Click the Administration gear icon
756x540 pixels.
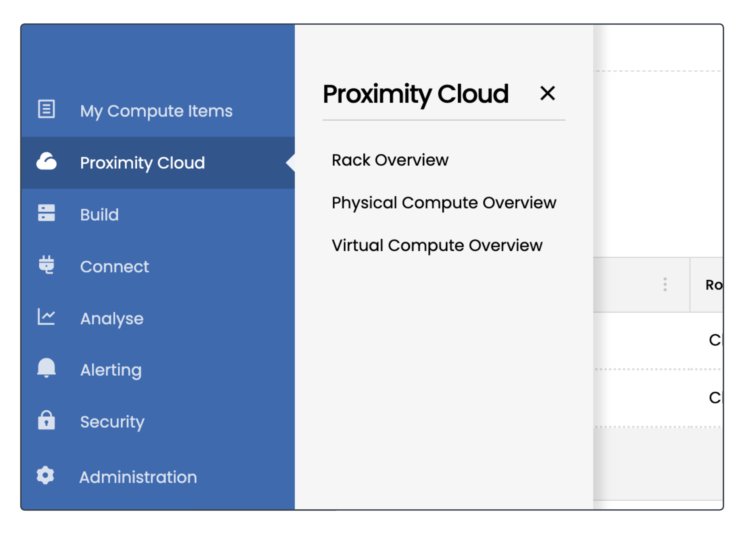point(45,476)
